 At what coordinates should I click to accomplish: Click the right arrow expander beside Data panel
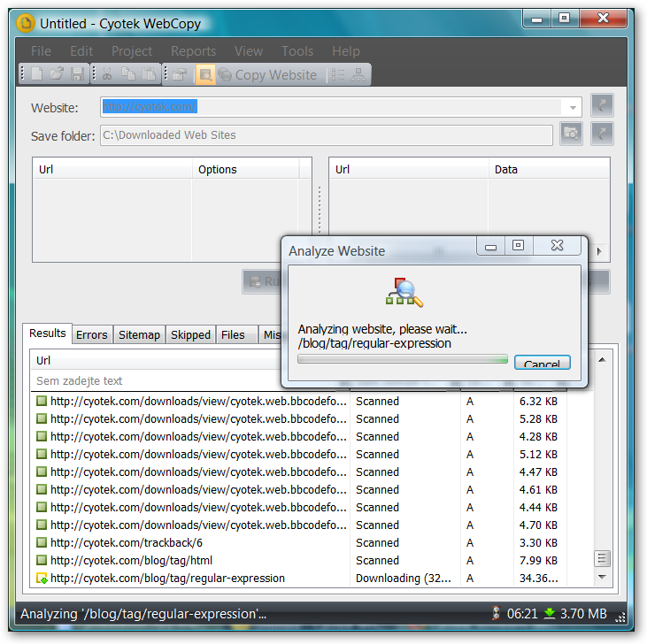point(599,251)
